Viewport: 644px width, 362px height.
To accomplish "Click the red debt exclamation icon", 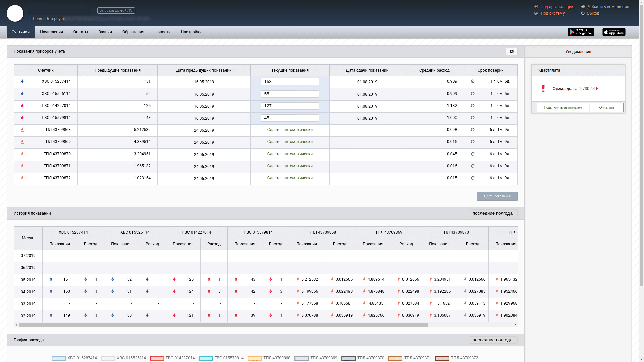I will (x=543, y=88).
